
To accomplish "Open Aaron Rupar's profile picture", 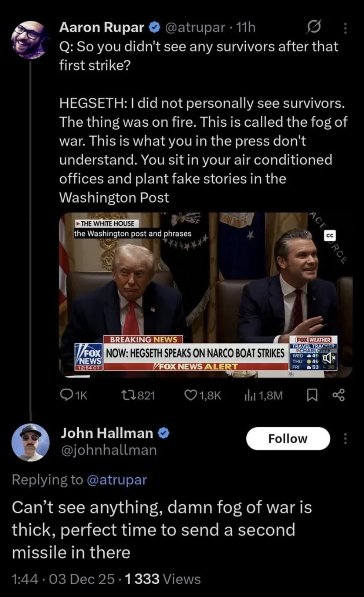I will coord(29,39).
